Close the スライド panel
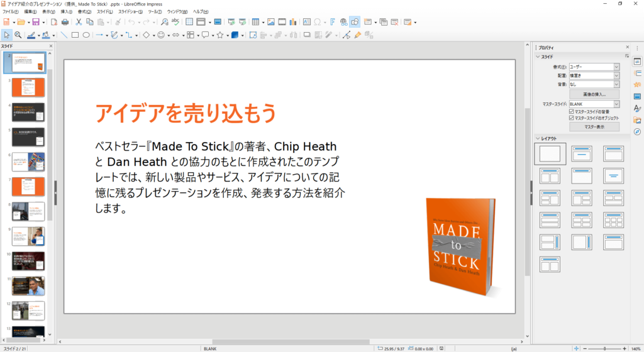The height and width of the screenshot is (352, 644). tap(51, 46)
